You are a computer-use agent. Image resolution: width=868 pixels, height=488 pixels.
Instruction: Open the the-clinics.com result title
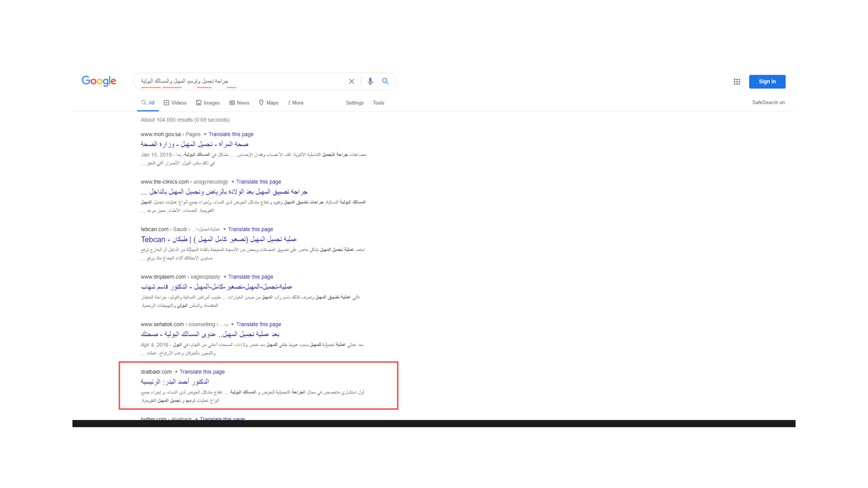pyautogui.click(x=224, y=192)
